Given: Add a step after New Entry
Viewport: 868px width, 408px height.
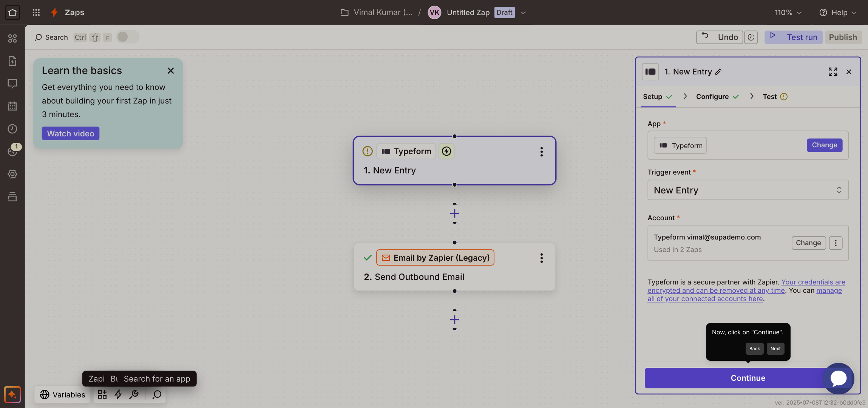Looking at the screenshot, I should point(454,213).
